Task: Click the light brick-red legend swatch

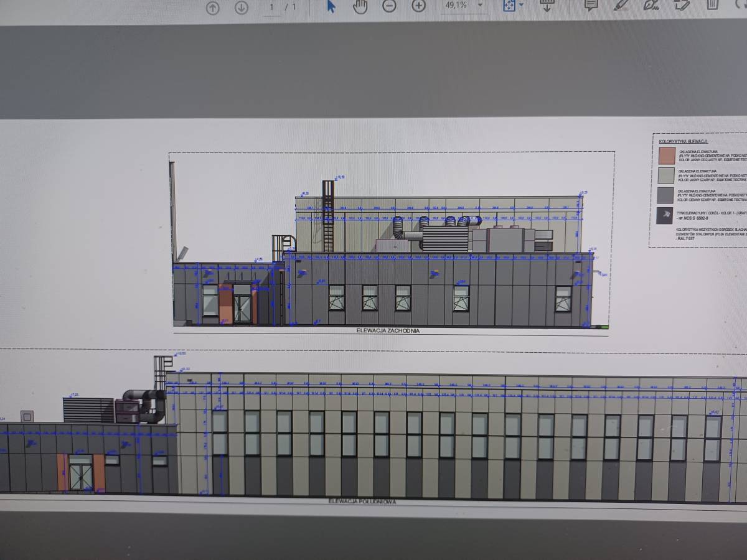Action: (x=667, y=155)
